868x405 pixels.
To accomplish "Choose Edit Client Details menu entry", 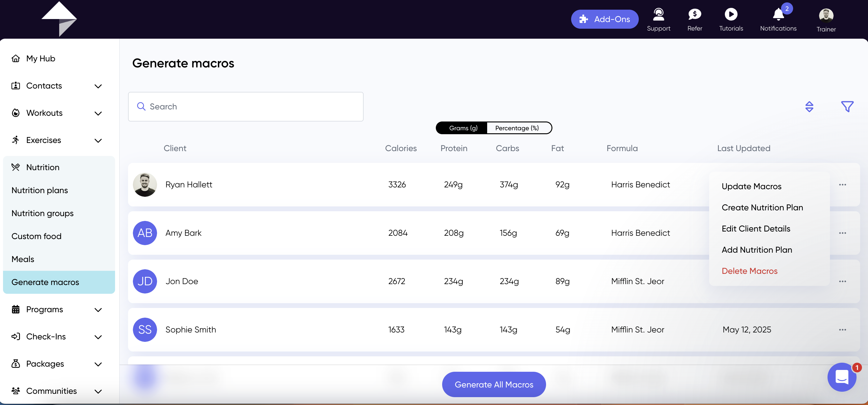I will coord(756,228).
